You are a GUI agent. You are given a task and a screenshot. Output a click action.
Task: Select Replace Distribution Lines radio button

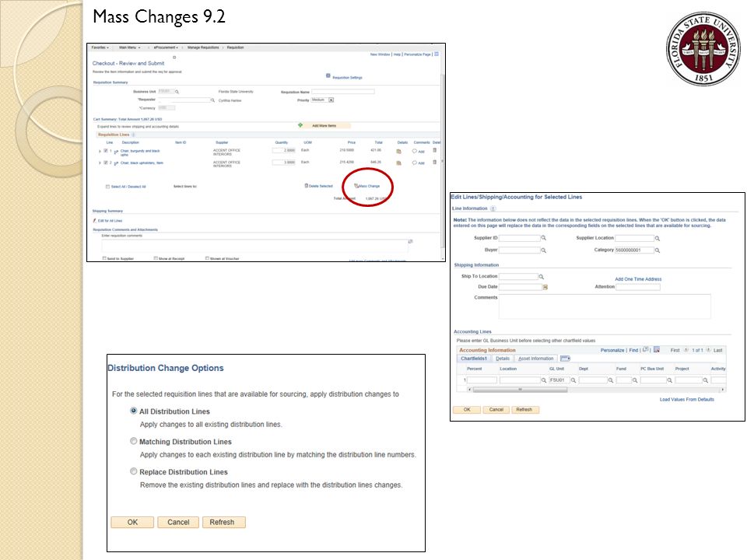[133, 471]
